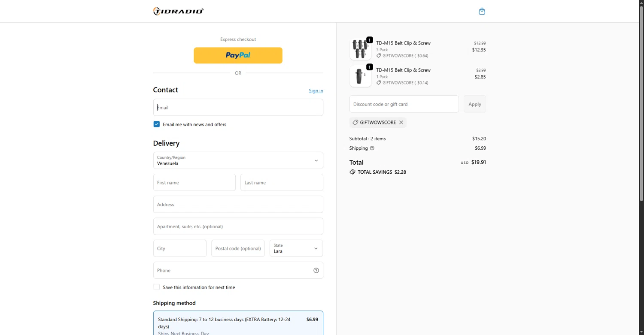This screenshot has width=644, height=335.
Task: Remove the GIFTWOWSCORE discount code
Action: 401,123
